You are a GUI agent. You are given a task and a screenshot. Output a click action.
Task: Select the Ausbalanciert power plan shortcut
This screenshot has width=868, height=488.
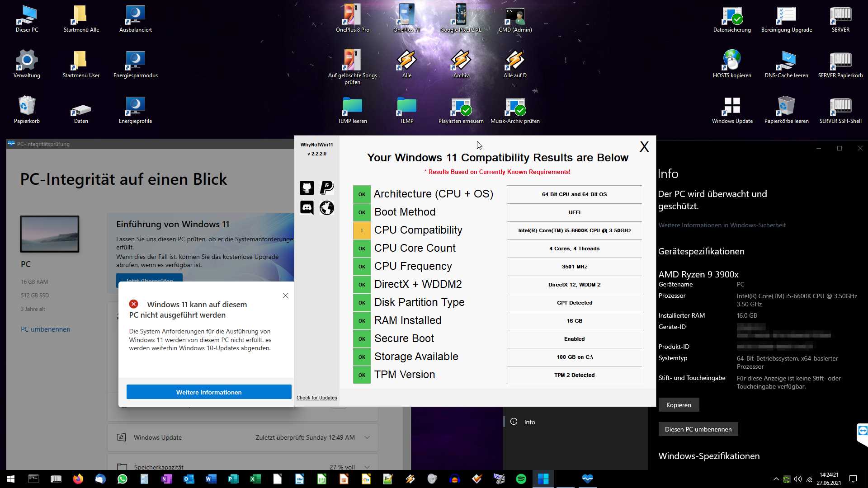point(136,19)
